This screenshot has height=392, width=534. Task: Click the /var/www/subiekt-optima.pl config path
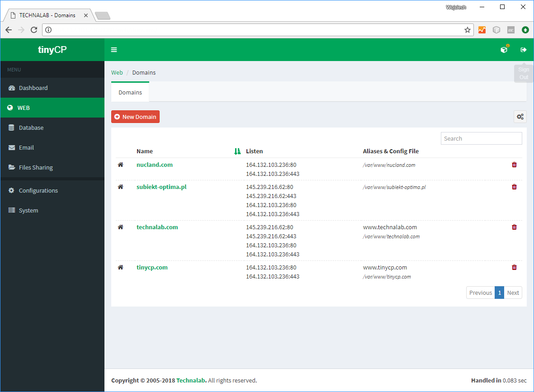point(394,187)
